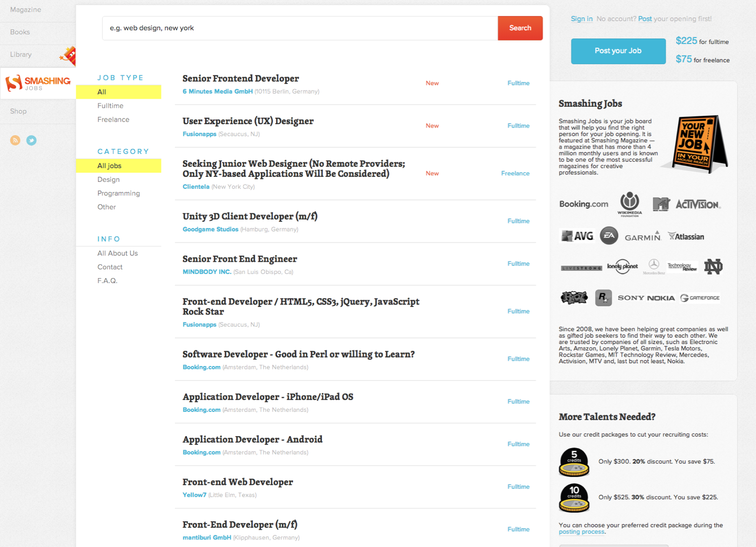Click the Post link beside No account

coord(645,19)
